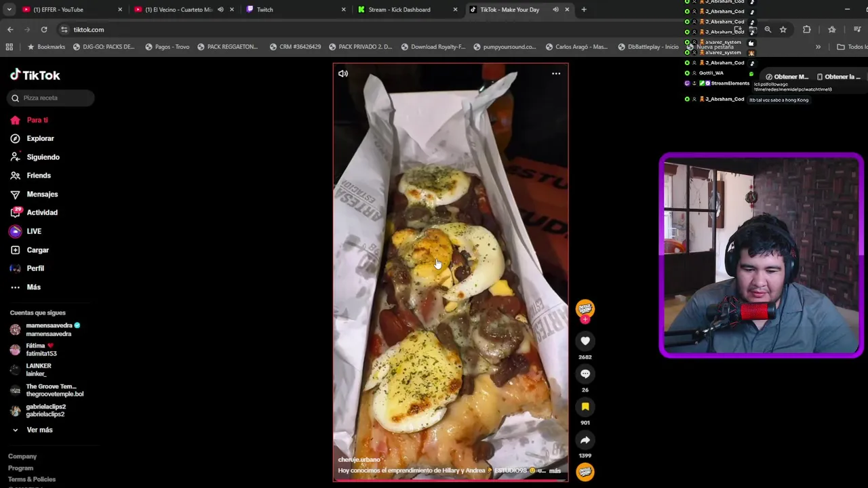Image resolution: width=868 pixels, height=488 pixels.
Task: Close the Twitch tab
Action: [x=343, y=9]
